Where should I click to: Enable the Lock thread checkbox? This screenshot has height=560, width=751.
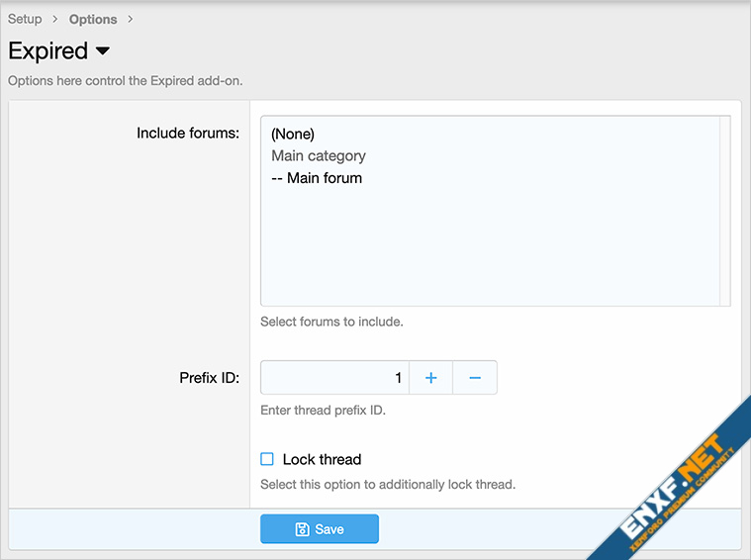[267, 459]
